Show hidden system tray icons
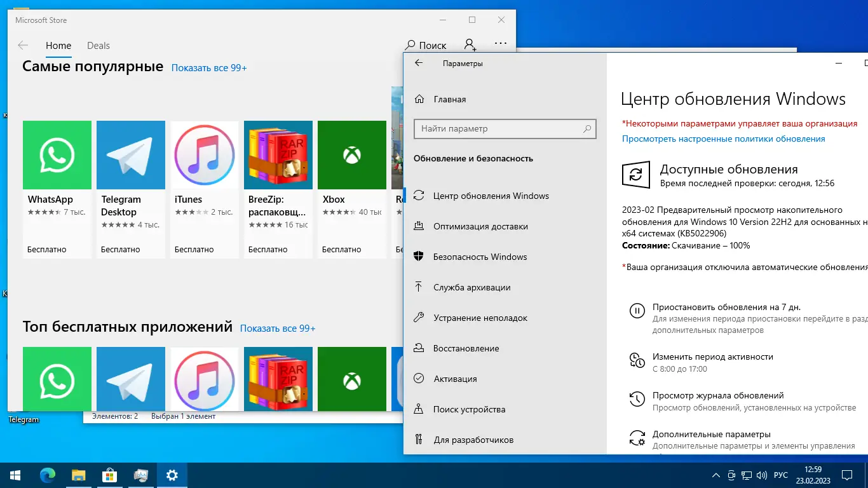This screenshot has height=488, width=868. [x=716, y=475]
